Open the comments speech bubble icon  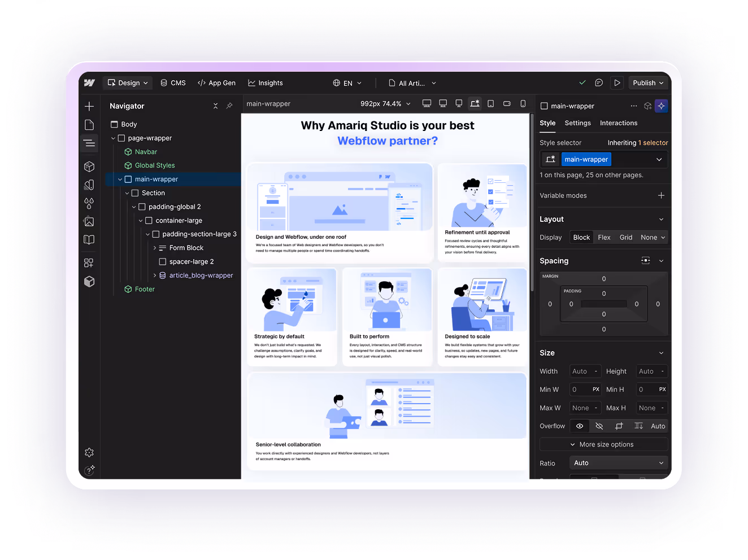[x=599, y=83]
